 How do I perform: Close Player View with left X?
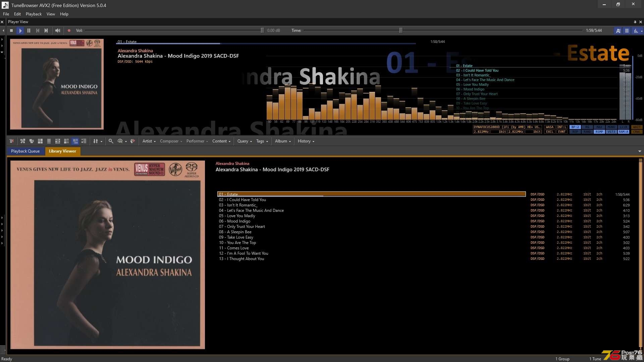(x=2, y=22)
